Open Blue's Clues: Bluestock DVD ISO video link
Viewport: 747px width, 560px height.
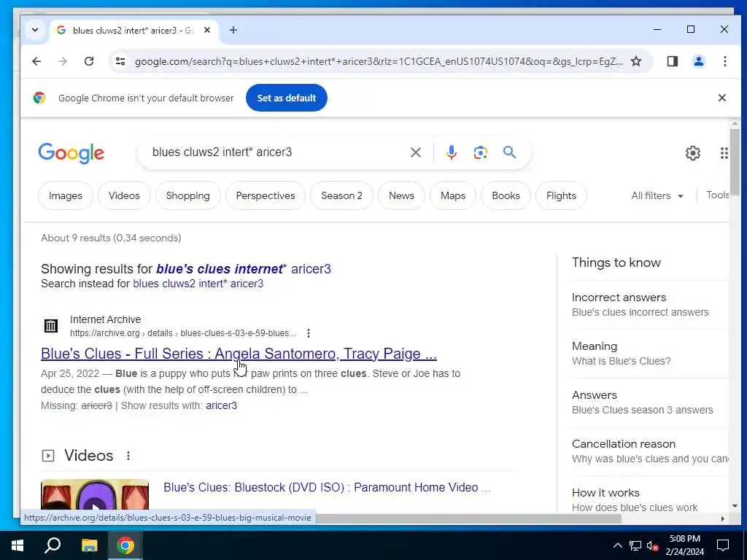pyautogui.click(x=327, y=487)
